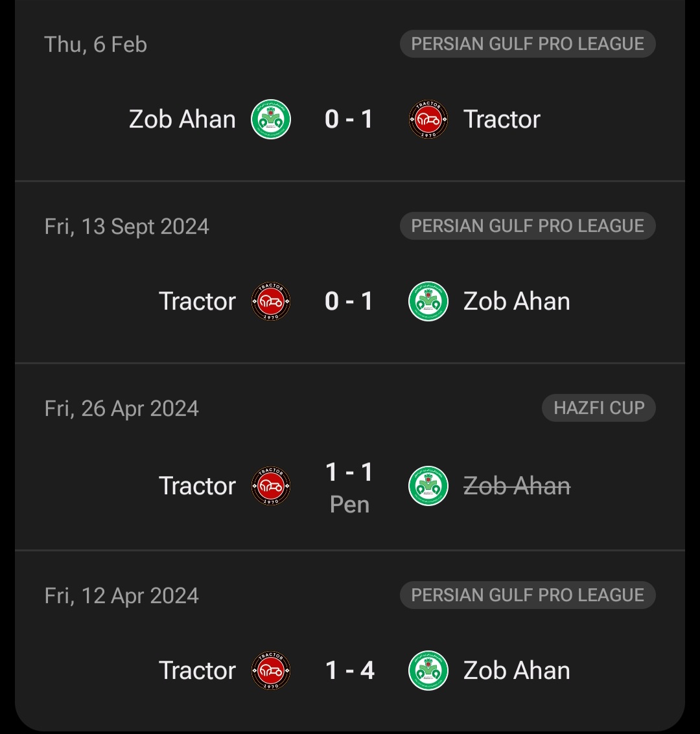700x734 pixels.
Task: Open Persian Gulf Pro League tag on 13 Sept
Action: pyautogui.click(x=528, y=226)
